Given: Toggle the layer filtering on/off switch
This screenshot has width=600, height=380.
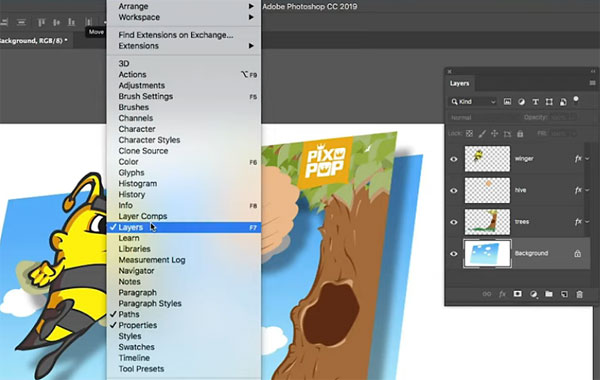Looking at the screenshot, I should tap(576, 101).
